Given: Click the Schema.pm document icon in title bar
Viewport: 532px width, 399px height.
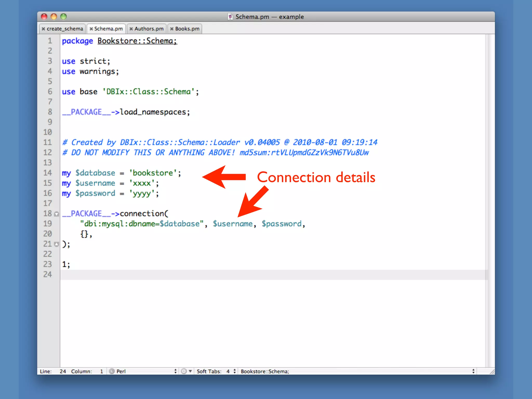Looking at the screenshot, I should pos(230,17).
